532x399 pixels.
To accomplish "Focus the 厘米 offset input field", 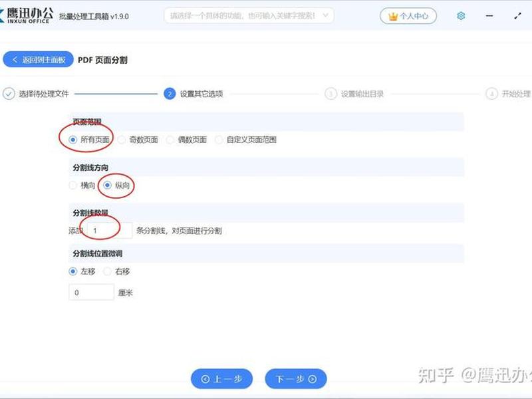I will click(x=91, y=292).
